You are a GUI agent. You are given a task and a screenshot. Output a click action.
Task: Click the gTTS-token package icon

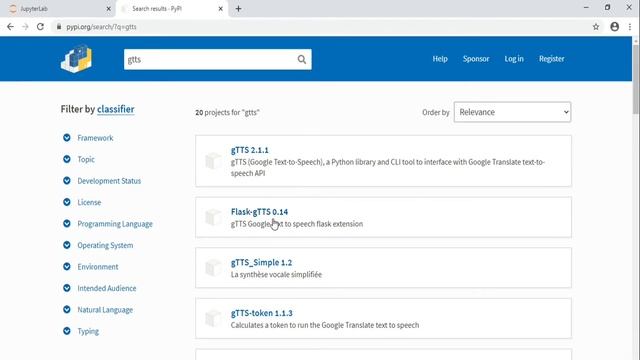point(213,318)
